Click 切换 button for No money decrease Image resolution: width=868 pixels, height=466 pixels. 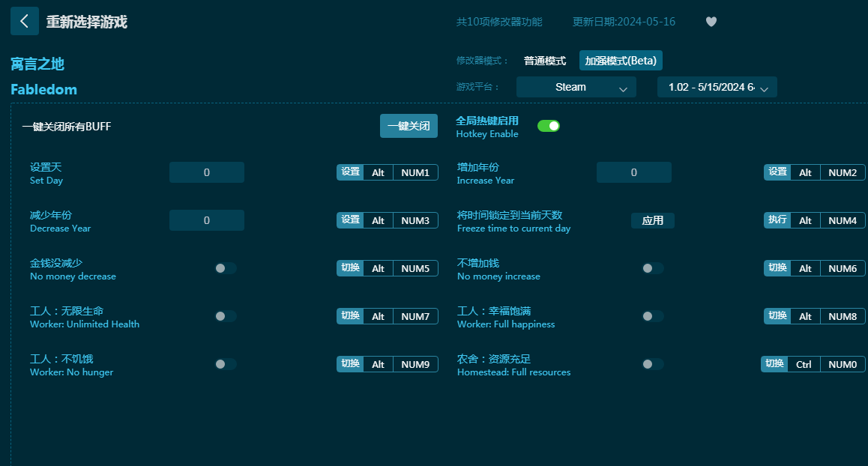(350, 268)
